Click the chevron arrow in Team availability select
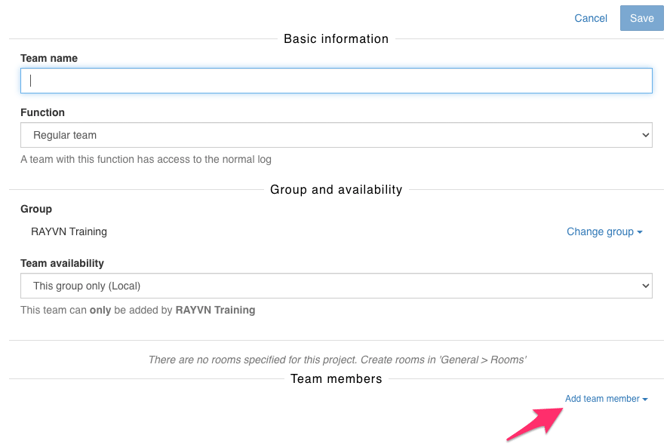670x447 pixels. [645, 286]
